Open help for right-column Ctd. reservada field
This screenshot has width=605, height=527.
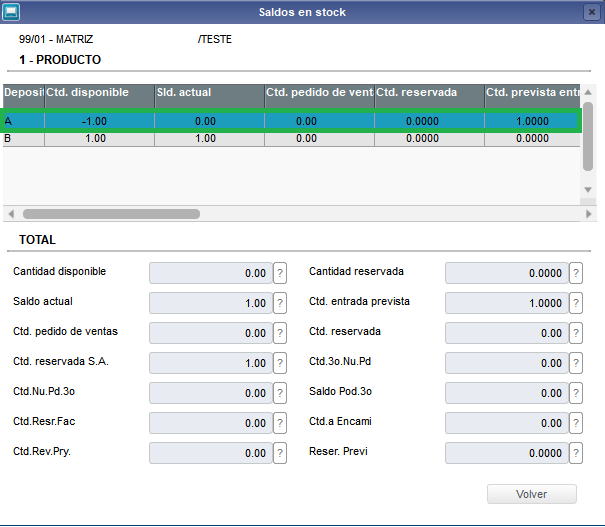point(576,333)
